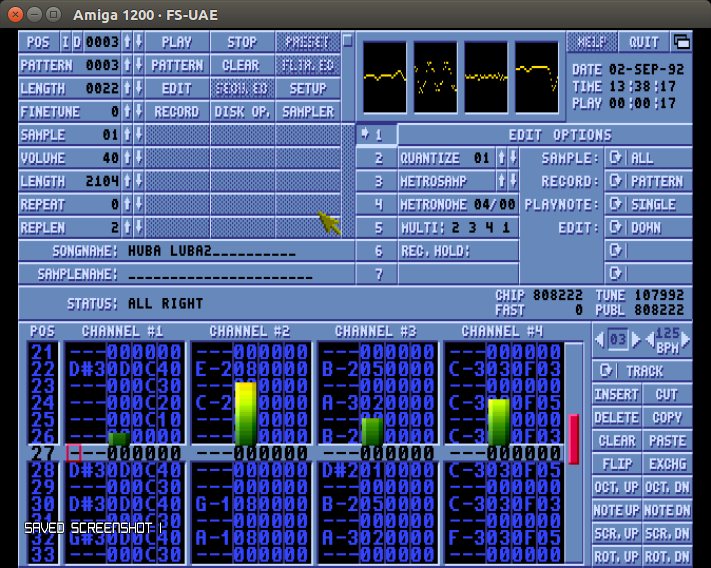711x568 pixels.
Task: Toggle the TRACK cycle icon
Action: (x=606, y=371)
